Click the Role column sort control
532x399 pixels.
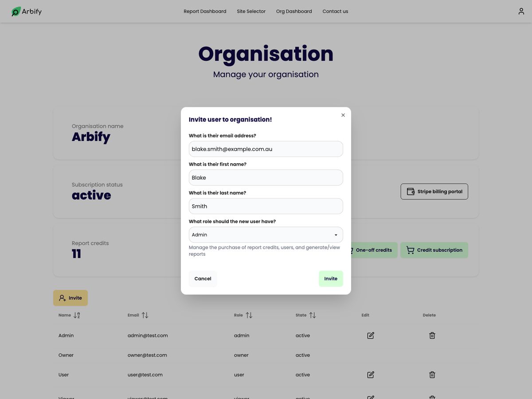249,315
